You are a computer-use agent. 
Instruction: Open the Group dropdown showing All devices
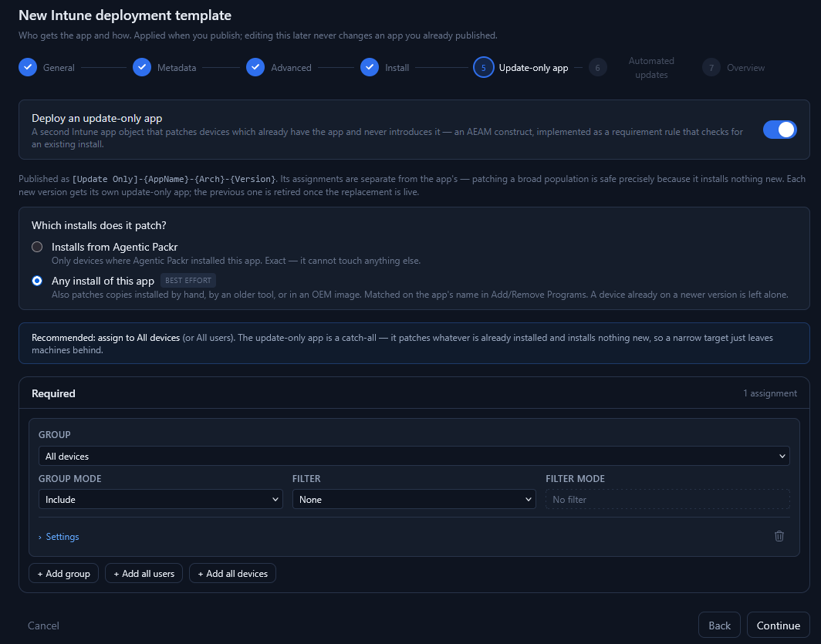point(414,456)
